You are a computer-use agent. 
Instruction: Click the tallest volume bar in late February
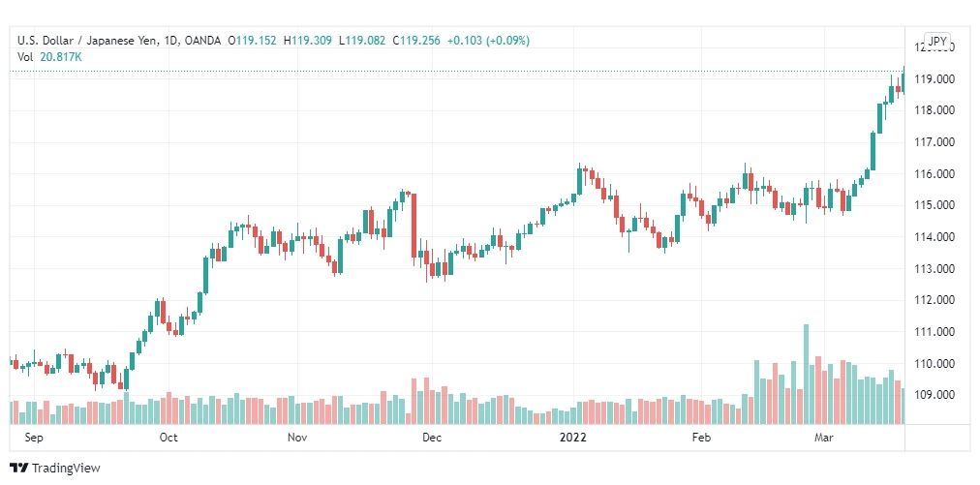tap(807, 375)
